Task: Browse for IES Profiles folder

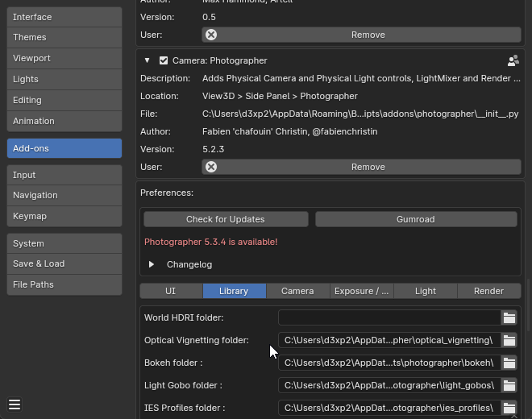Action: click(509, 408)
